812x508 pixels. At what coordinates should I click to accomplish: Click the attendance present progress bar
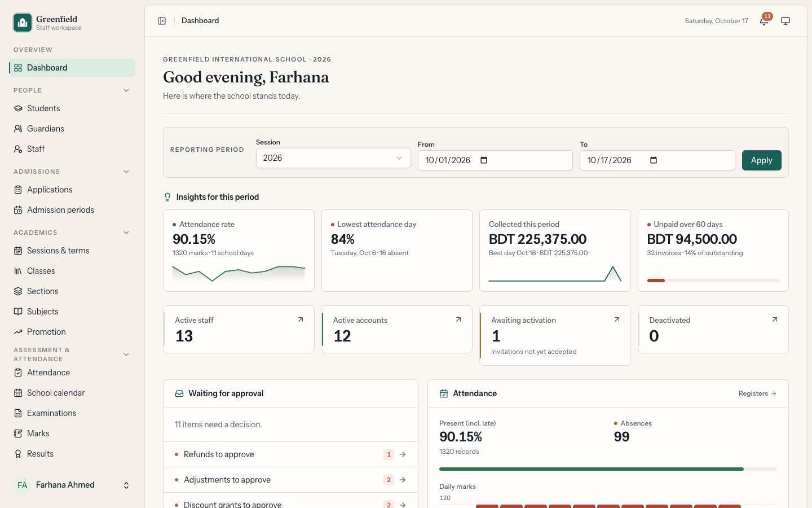click(608, 469)
